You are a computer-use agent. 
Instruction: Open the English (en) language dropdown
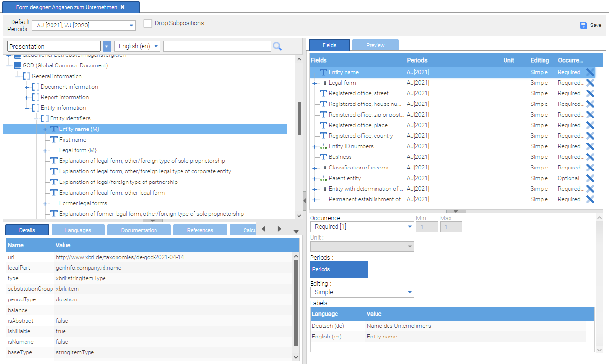[x=156, y=46]
